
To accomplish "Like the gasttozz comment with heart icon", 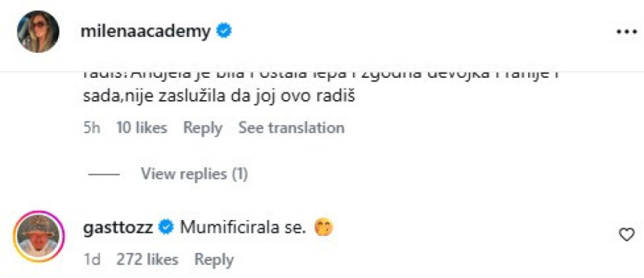I will pyautogui.click(x=626, y=235).
